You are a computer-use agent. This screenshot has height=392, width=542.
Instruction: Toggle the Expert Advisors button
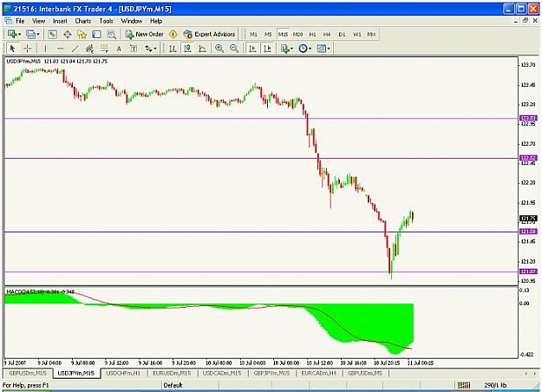pyautogui.click(x=210, y=34)
